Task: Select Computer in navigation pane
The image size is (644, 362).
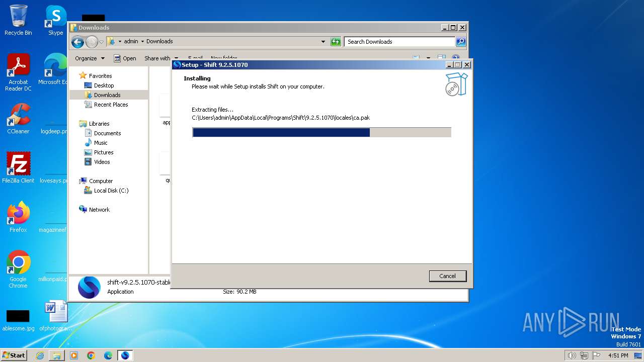Action: (x=101, y=181)
